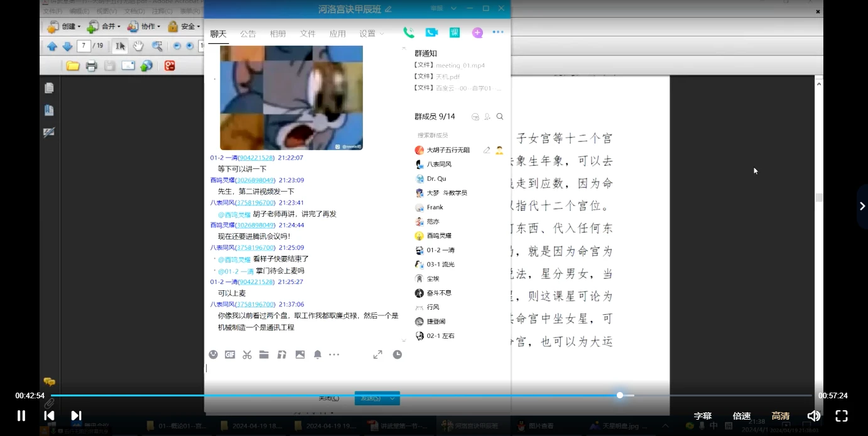Edit the group name pencil icon
Screen dimensions: 868x436
(388, 9)
